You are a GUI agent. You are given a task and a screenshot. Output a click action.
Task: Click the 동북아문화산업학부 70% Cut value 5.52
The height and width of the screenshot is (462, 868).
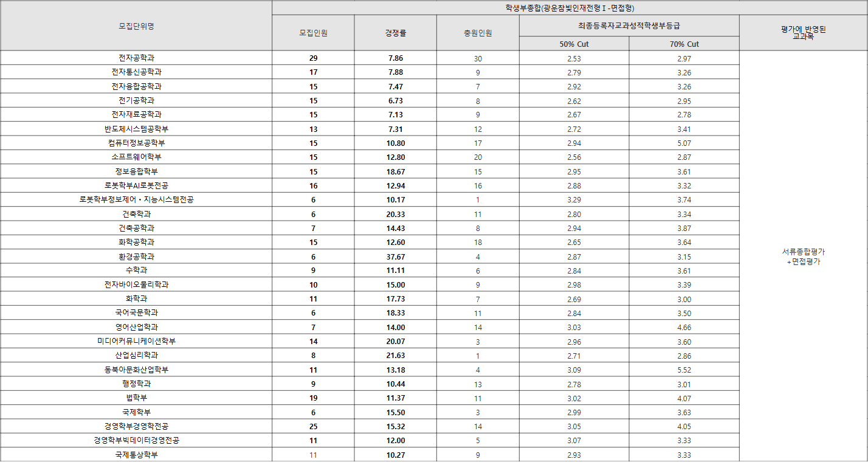(x=684, y=370)
